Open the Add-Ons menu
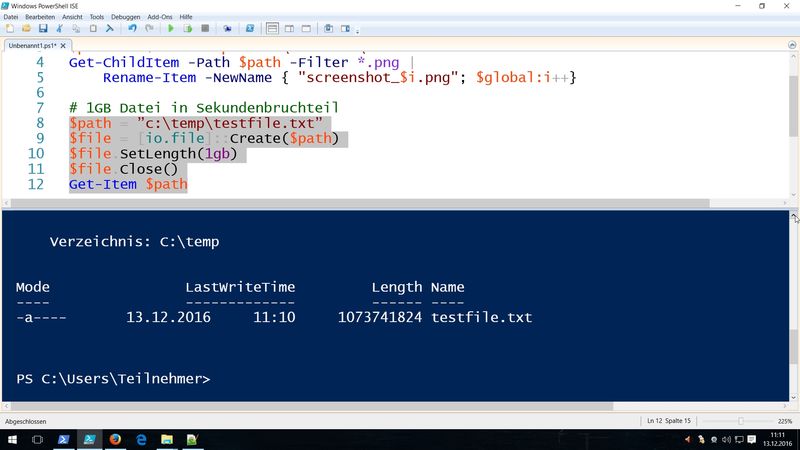800x450 pixels. click(x=160, y=17)
